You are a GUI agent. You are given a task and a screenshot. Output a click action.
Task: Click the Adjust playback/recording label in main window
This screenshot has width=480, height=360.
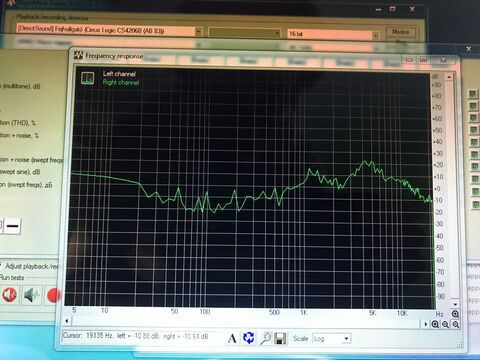(32, 266)
